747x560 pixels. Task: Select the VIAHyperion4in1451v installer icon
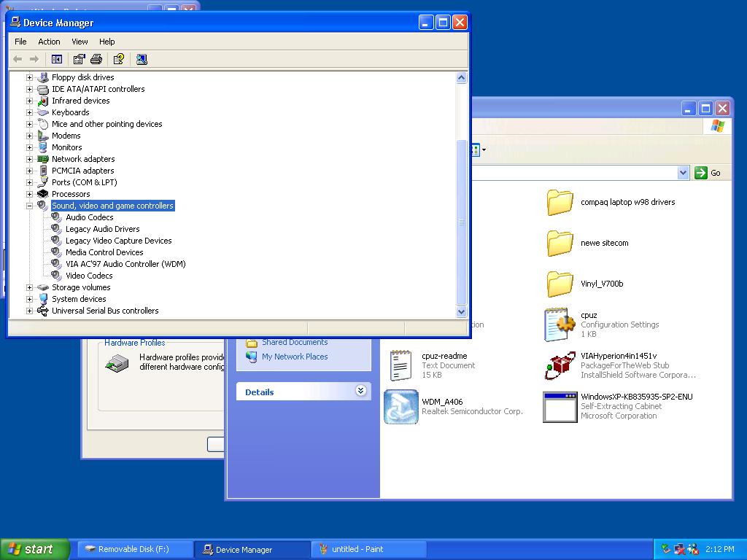(560, 366)
